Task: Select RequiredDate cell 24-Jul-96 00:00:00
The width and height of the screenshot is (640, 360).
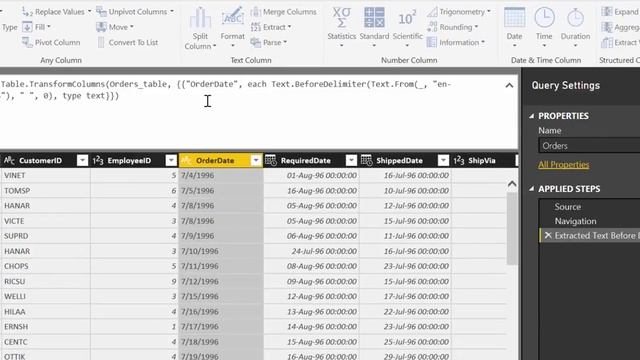Action: click(x=311, y=251)
